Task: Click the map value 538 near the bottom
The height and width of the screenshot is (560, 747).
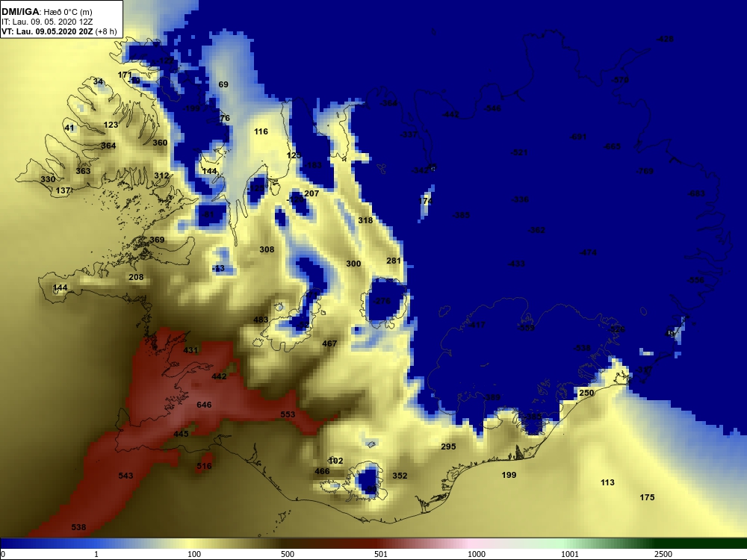Action: (78, 527)
